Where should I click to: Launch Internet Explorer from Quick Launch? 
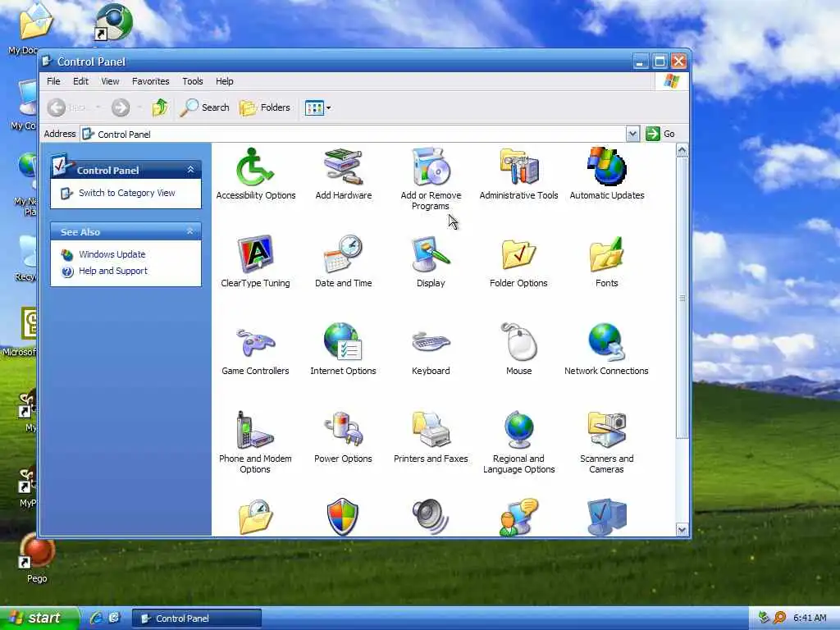point(97,618)
